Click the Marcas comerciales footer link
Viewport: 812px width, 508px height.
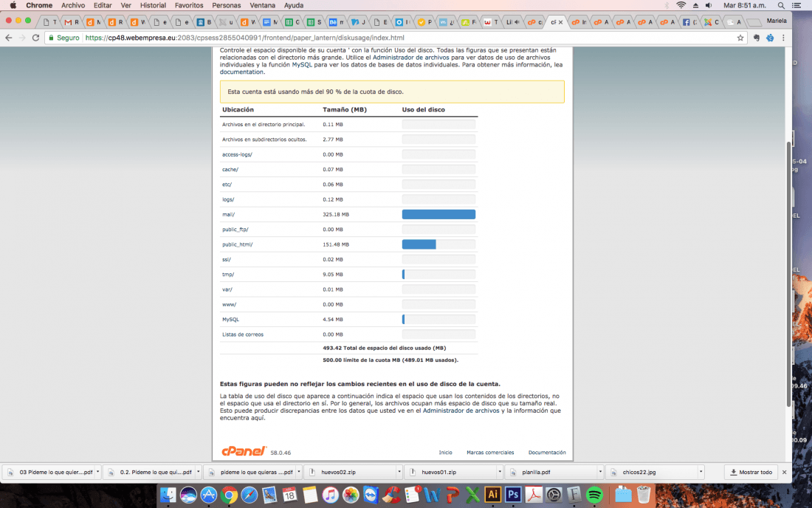pos(490,453)
